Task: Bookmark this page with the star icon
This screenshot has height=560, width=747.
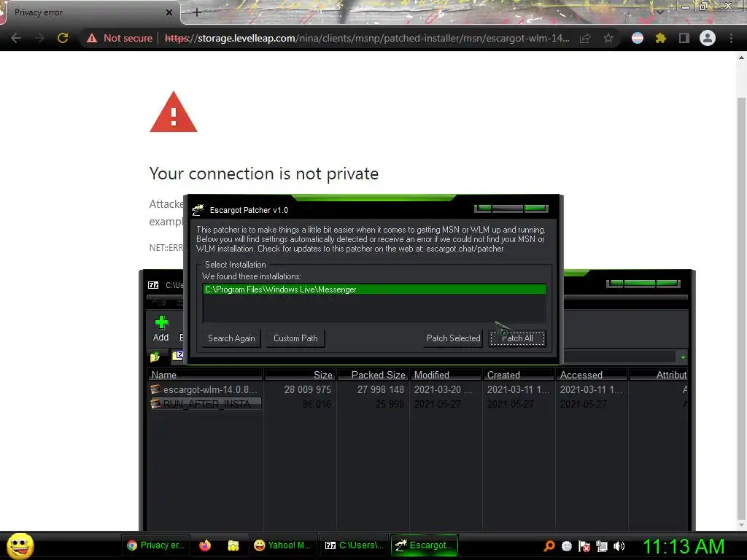Action: coord(608,38)
